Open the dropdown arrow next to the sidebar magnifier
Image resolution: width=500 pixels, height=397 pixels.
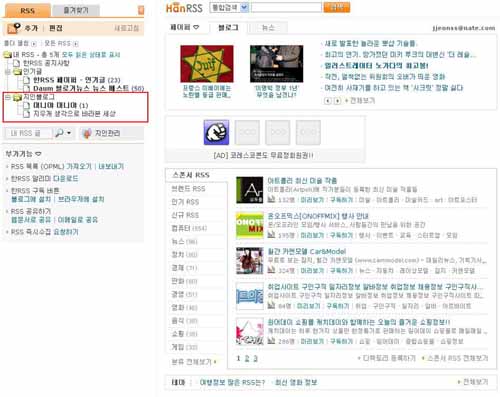point(69,133)
